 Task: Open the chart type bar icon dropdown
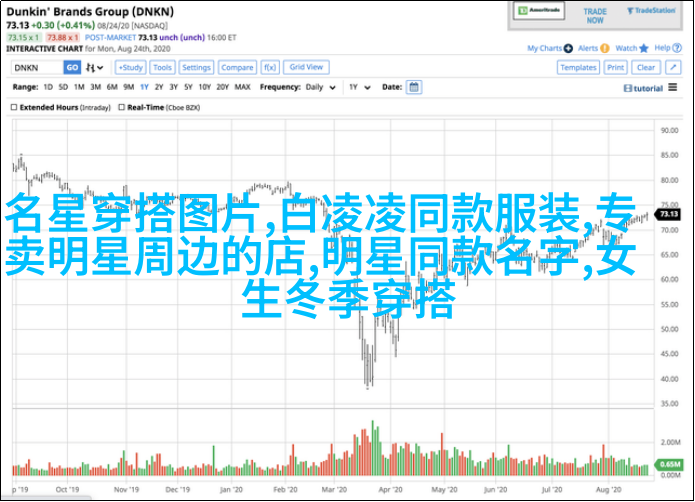pyautogui.click(x=94, y=68)
